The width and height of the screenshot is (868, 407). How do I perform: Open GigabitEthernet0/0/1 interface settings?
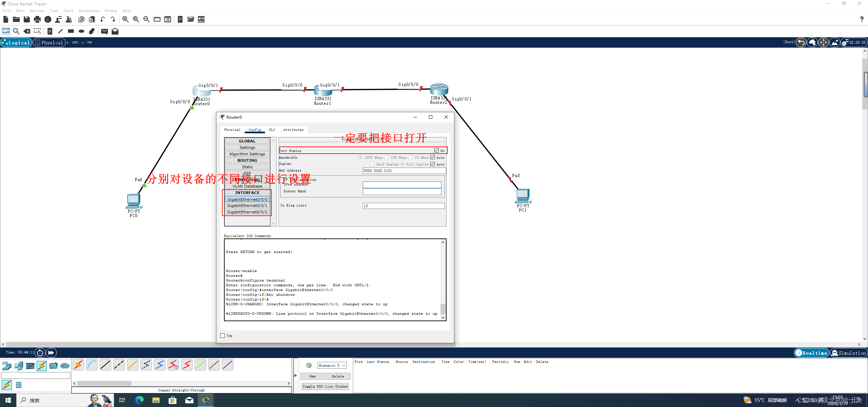click(247, 206)
